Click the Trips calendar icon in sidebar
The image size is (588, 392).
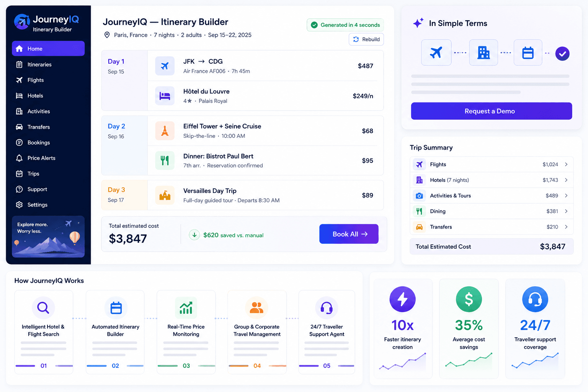(x=19, y=174)
